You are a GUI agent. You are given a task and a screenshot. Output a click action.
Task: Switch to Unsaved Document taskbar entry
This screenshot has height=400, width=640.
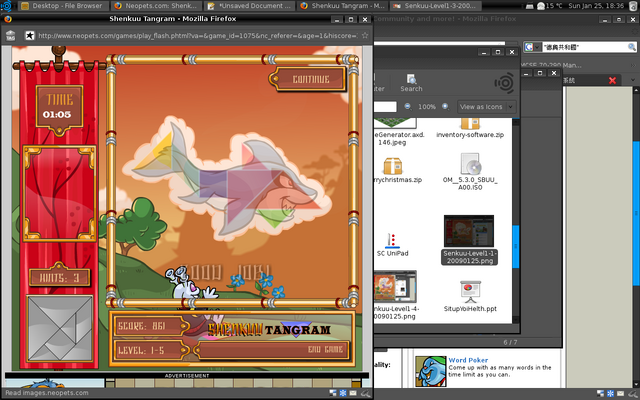click(x=250, y=6)
